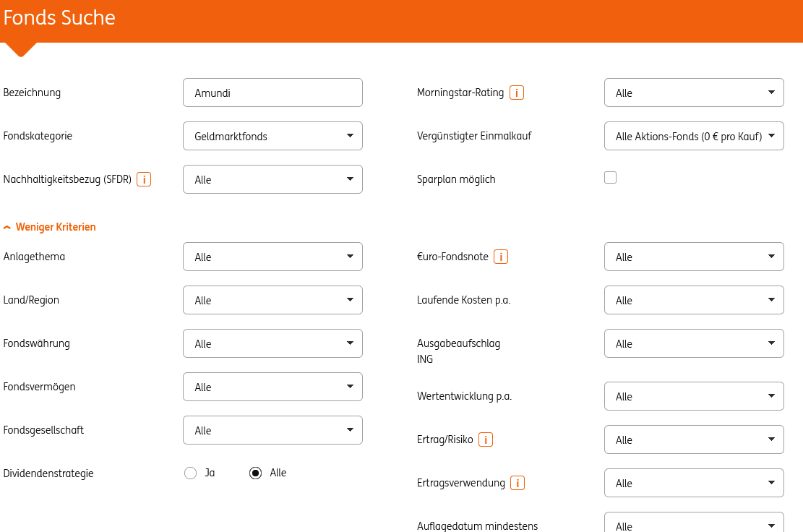Click the Ertrag/Risiko info icon

486,439
